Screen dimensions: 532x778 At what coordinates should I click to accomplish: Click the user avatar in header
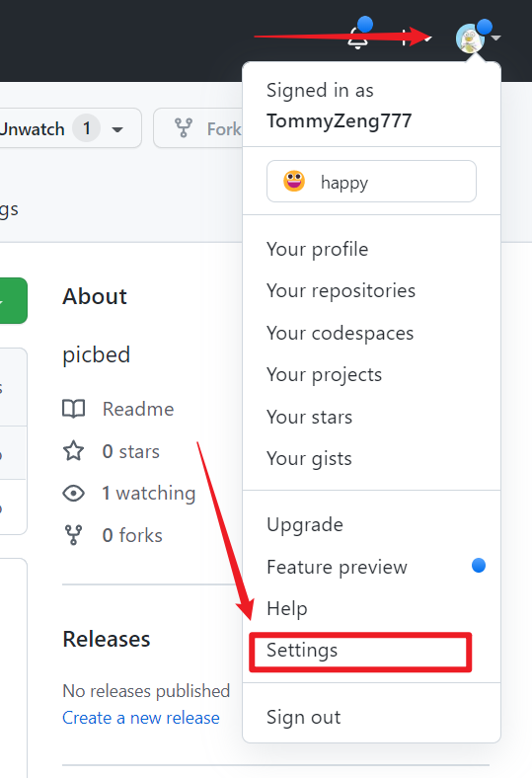pyautogui.click(x=470, y=39)
